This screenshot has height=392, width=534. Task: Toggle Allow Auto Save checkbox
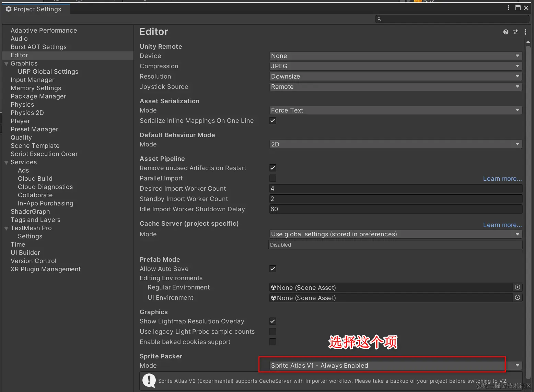click(273, 269)
